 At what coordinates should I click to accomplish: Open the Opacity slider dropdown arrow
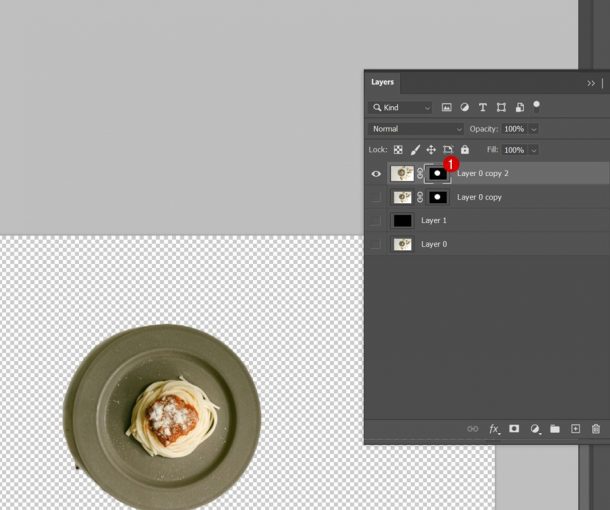[534, 129]
